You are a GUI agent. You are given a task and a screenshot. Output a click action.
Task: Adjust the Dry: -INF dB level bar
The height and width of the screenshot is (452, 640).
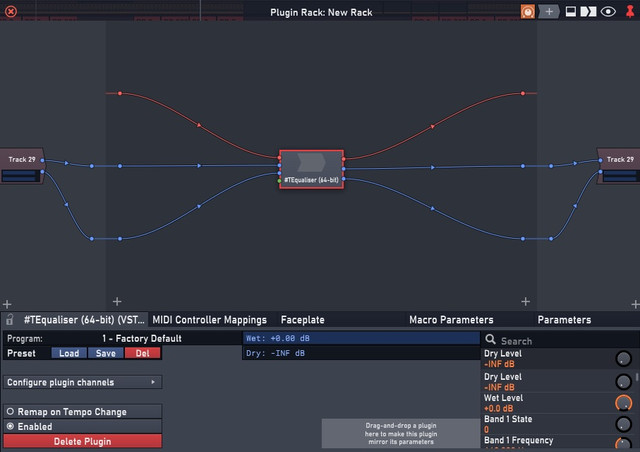[x=361, y=353]
